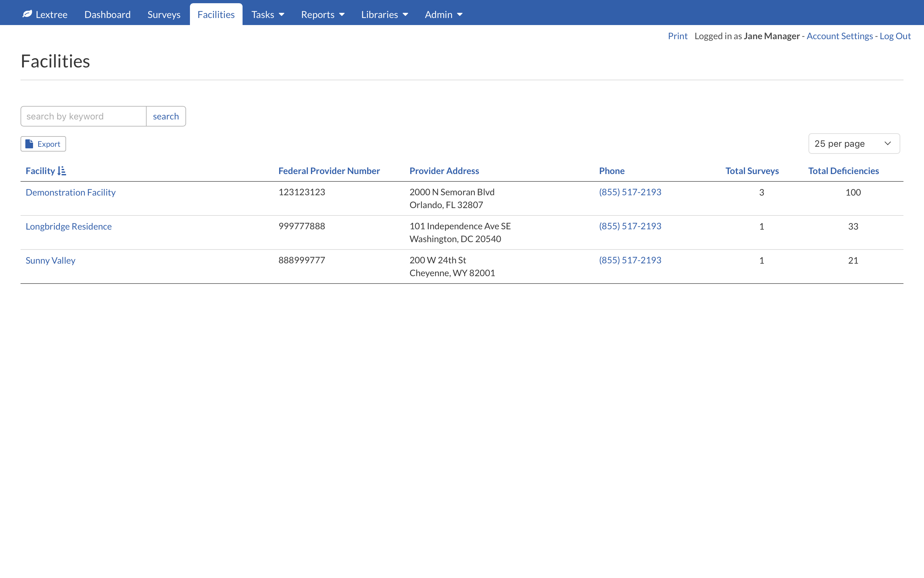
Task: Click Demonstration Facility total surveys 3
Action: [x=761, y=192]
